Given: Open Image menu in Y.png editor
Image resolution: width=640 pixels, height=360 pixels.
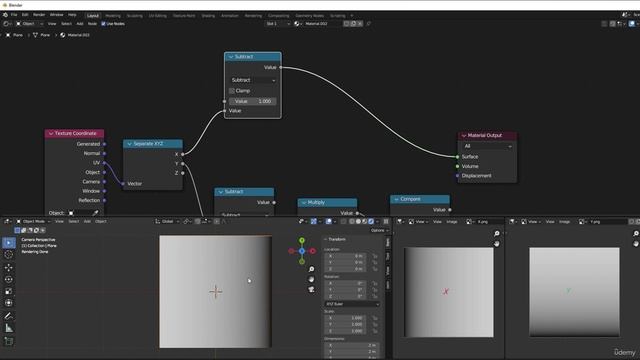Looking at the screenshot, I should [564, 222].
